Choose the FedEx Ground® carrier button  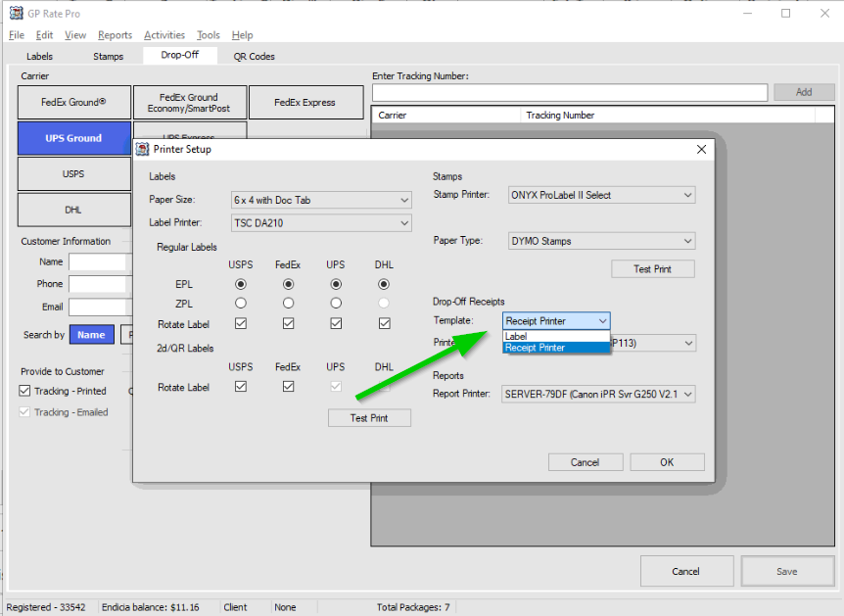73,102
